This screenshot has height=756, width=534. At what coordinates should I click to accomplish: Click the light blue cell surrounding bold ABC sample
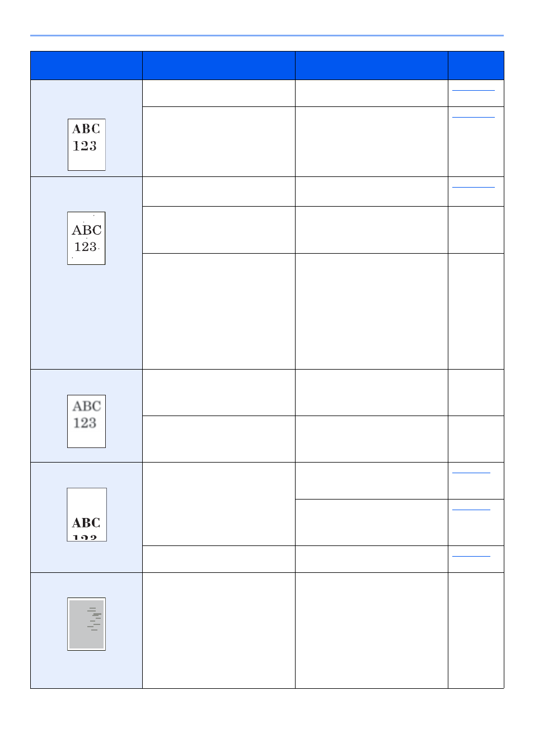click(86, 128)
